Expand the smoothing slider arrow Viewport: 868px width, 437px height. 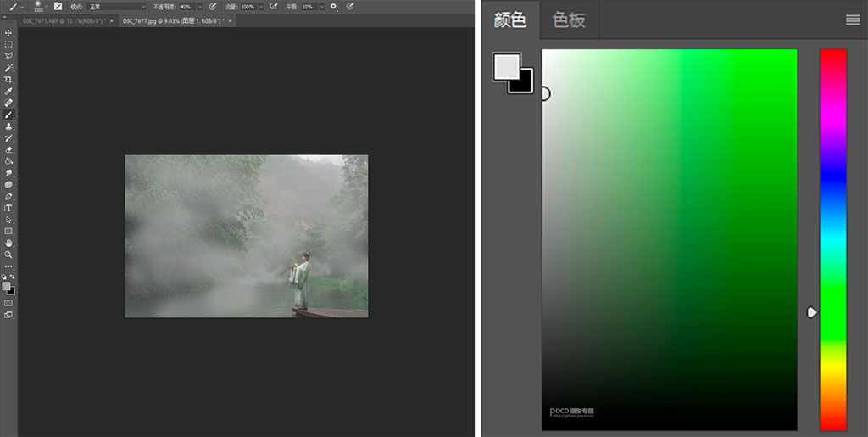pos(321,7)
